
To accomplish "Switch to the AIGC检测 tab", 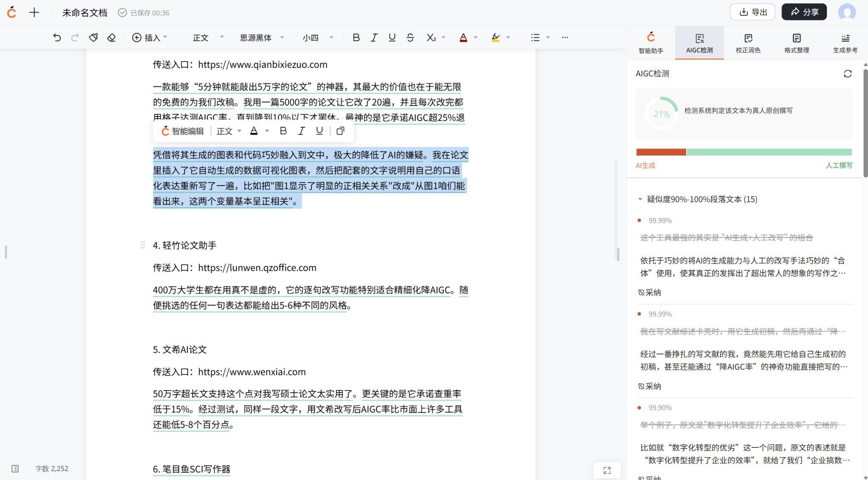I will 699,42.
